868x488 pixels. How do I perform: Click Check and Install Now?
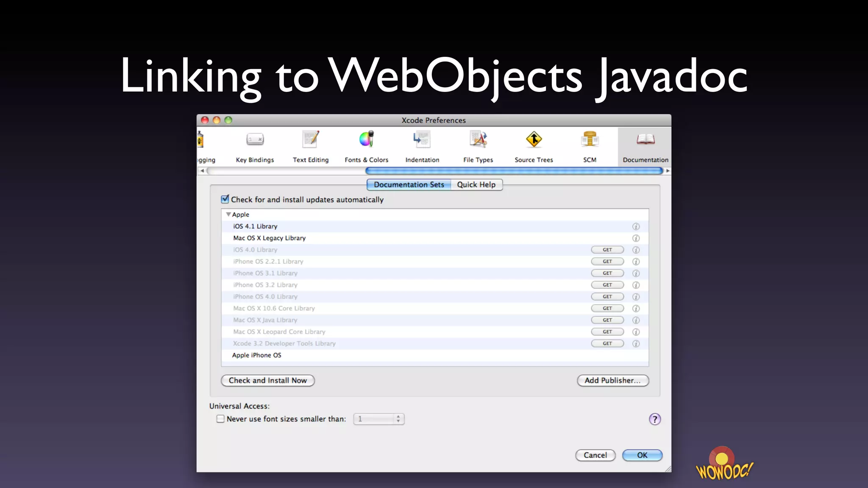(267, 380)
